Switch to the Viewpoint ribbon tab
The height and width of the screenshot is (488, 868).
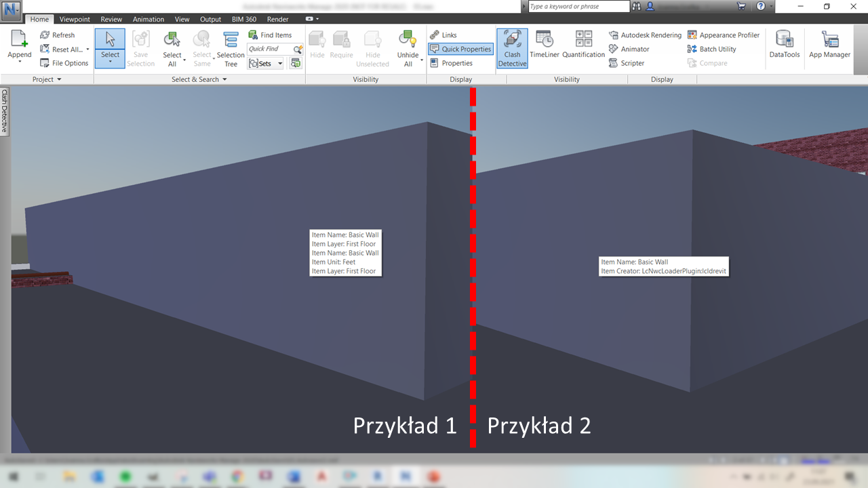tap(75, 20)
